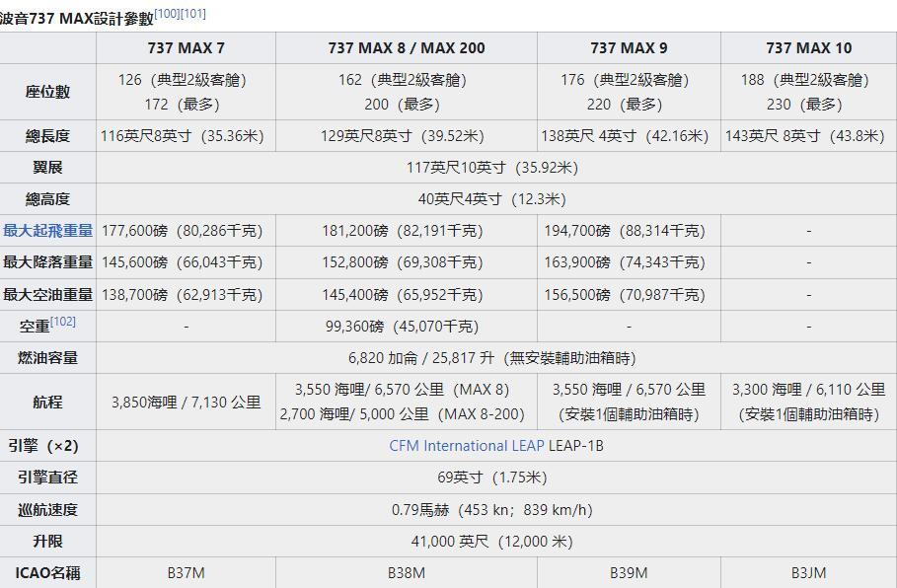Click 220（最多）in MAX 9 seats
This screenshot has width=897, height=588.
point(625,105)
